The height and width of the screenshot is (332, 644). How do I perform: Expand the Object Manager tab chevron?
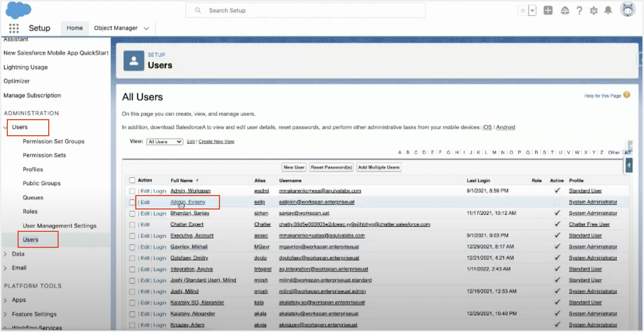[x=146, y=28]
